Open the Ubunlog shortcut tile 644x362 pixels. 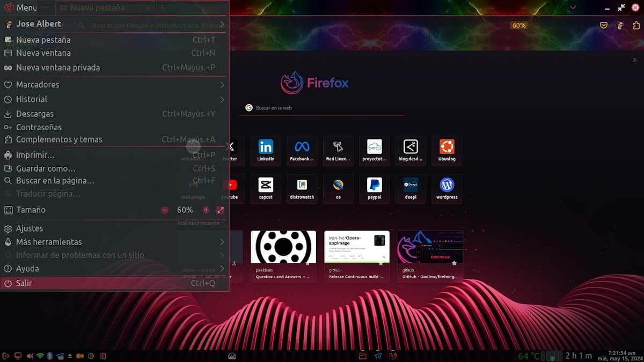pyautogui.click(x=447, y=151)
